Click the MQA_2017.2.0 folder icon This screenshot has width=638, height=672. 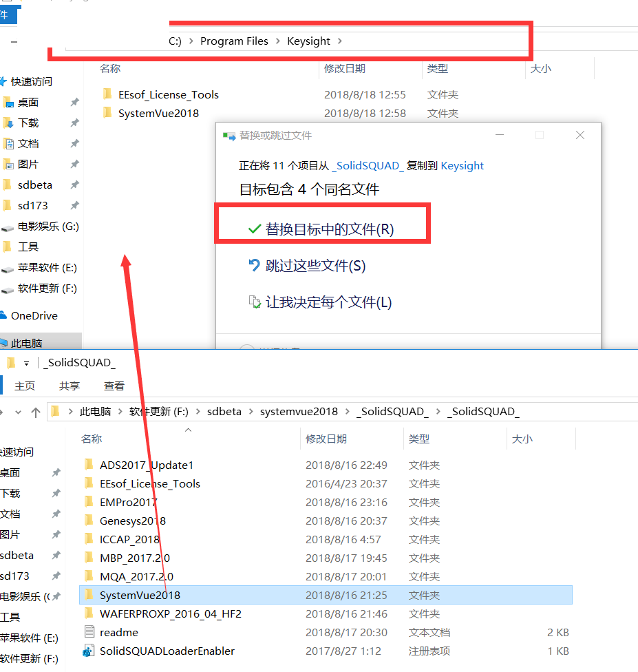(x=89, y=576)
